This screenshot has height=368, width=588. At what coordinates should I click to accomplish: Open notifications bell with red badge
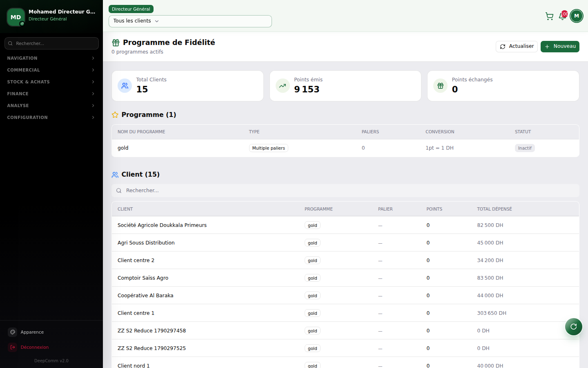click(563, 16)
